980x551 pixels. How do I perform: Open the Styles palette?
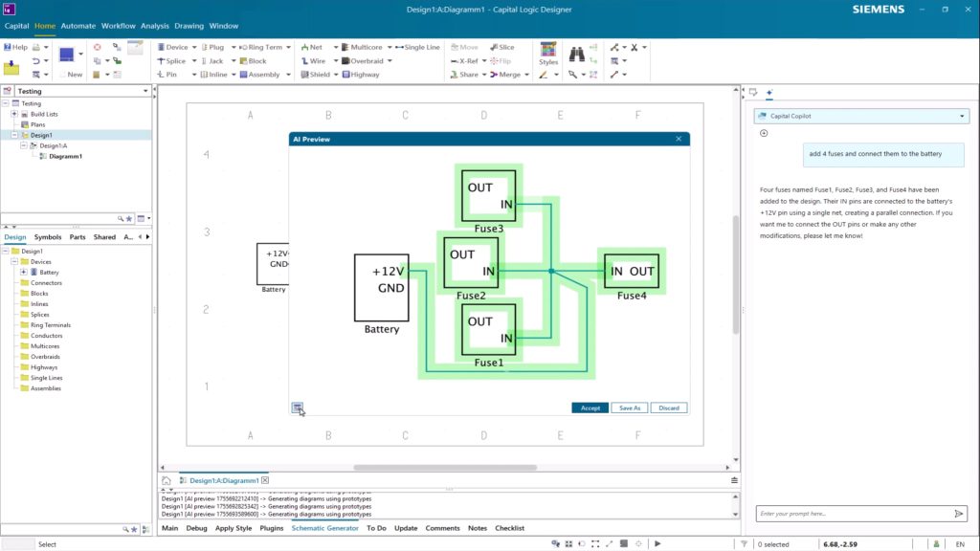click(x=548, y=54)
